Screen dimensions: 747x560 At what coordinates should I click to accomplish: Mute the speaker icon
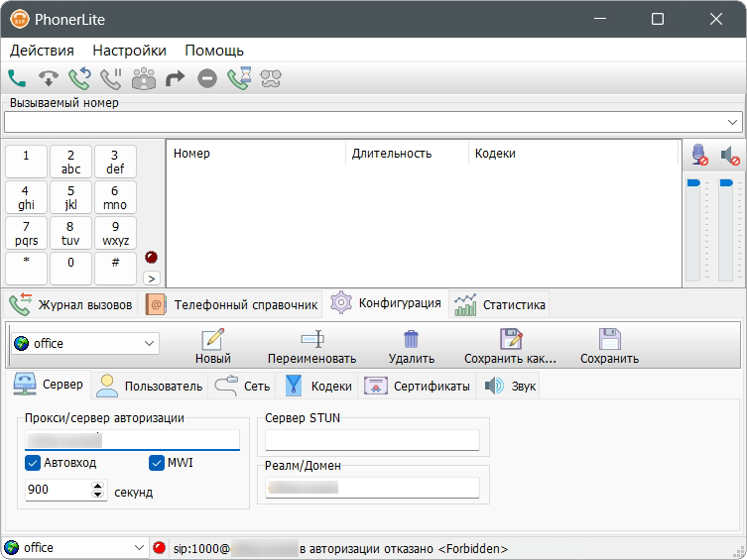click(730, 156)
